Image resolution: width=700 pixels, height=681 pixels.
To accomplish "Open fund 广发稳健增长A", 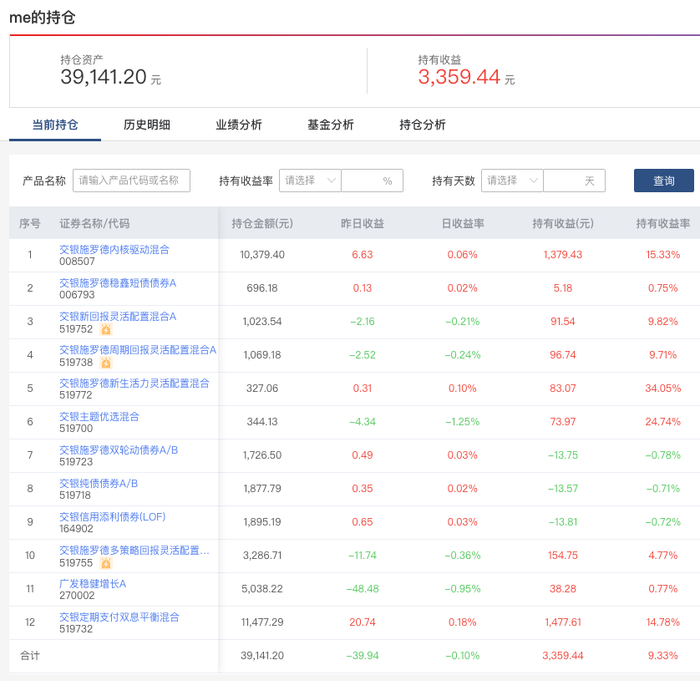I will [93, 584].
